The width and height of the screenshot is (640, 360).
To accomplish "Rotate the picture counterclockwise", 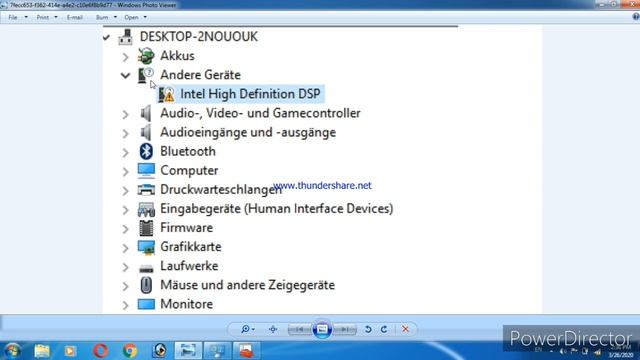I will tap(368, 329).
